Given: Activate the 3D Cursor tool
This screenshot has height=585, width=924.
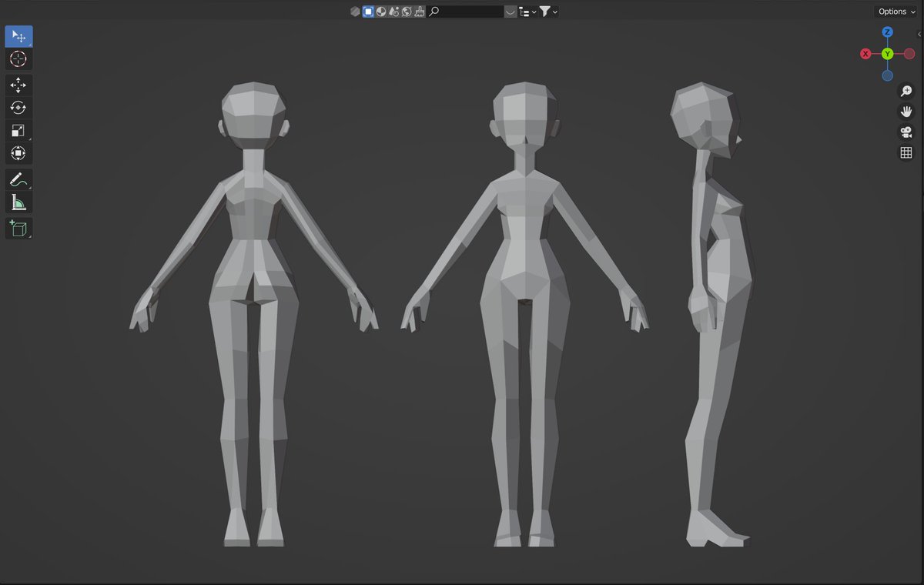Looking at the screenshot, I should [18, 59].
